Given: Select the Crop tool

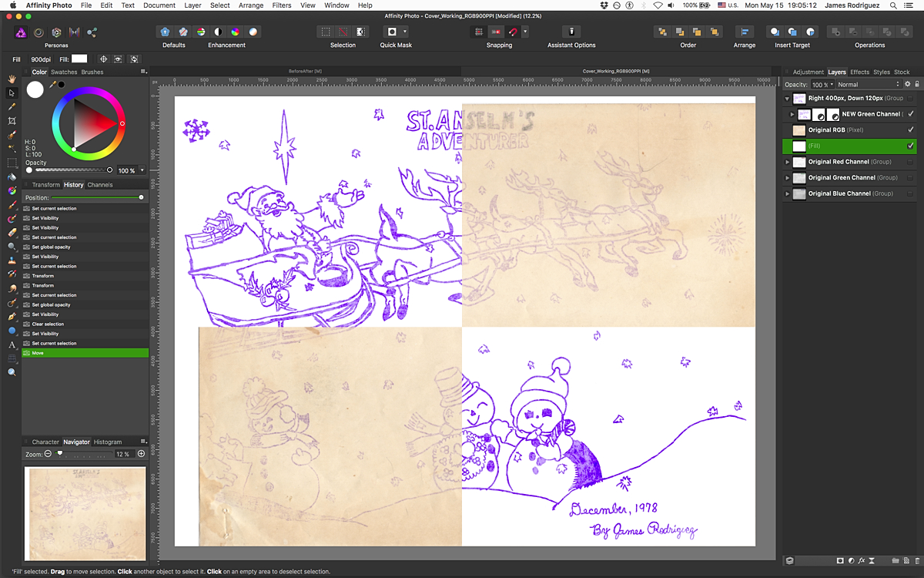Looking at the screenshot, I should point(12,121).
